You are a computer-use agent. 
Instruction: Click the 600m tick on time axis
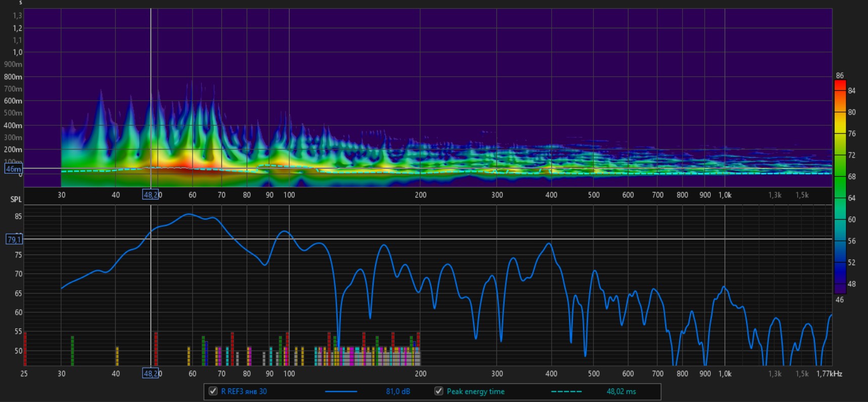[x=13, y=101]
